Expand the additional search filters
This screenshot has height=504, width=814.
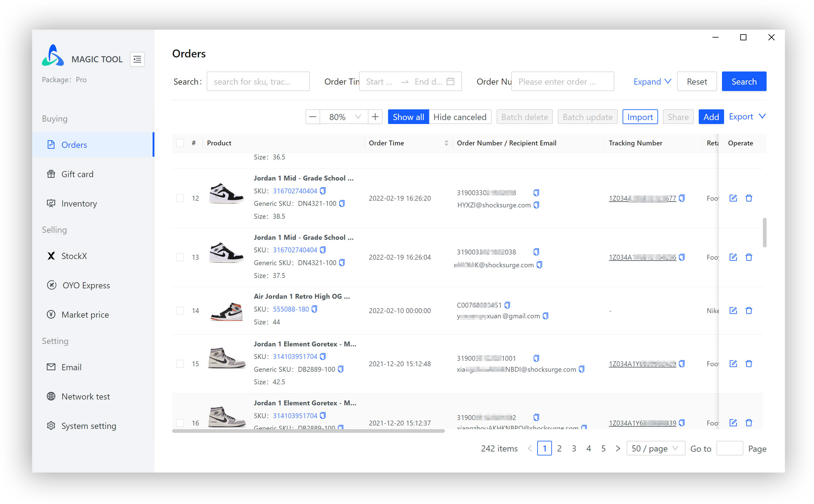[652, 81]
